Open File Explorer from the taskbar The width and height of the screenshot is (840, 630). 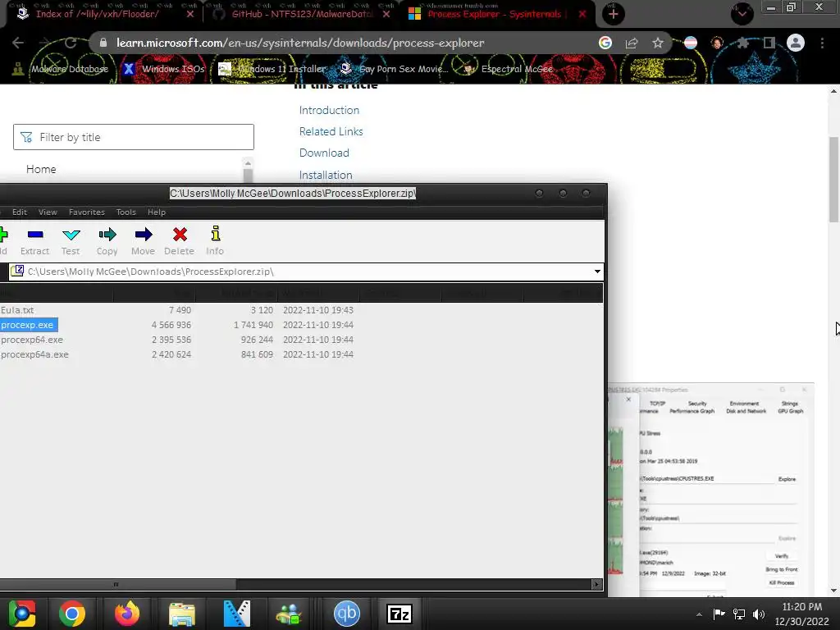click(182, 614)
